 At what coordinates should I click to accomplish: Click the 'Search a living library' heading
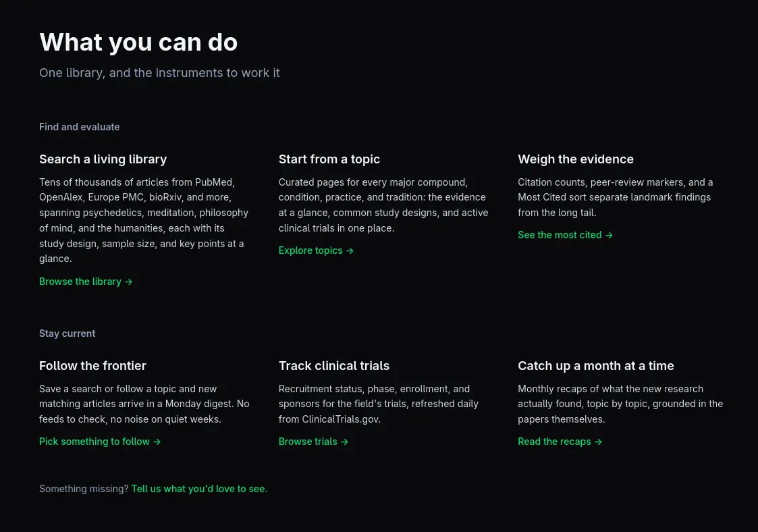coord(103,159)
